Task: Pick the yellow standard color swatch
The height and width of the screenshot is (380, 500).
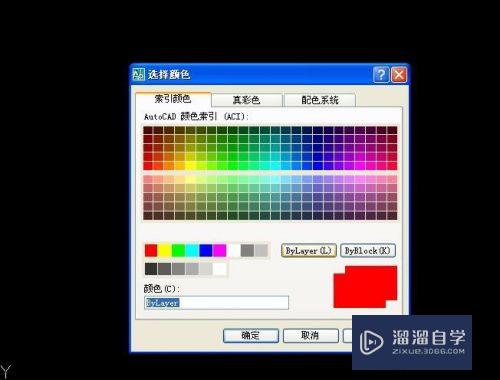Action: click(x=165, y=250)
